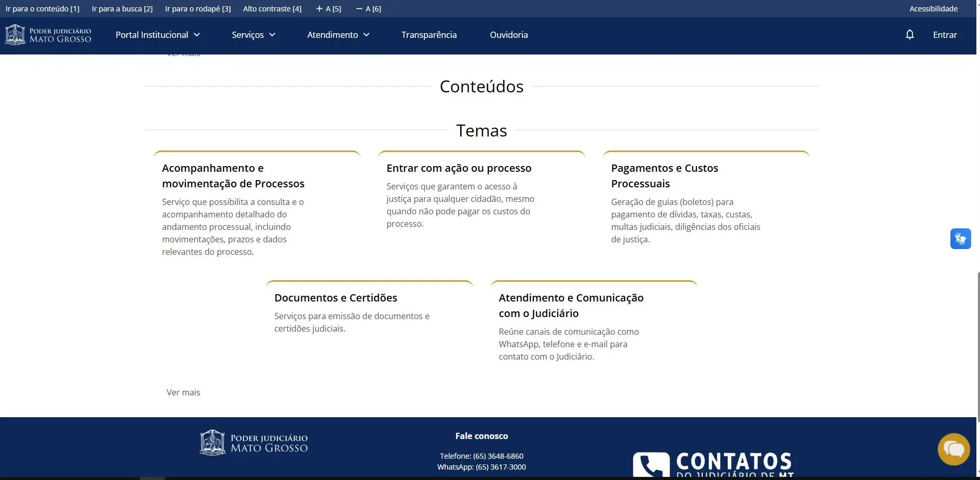The width and height of the screenshot is (980, 480).
Task: Open the orange chat bubble widget
Action: 954,449
